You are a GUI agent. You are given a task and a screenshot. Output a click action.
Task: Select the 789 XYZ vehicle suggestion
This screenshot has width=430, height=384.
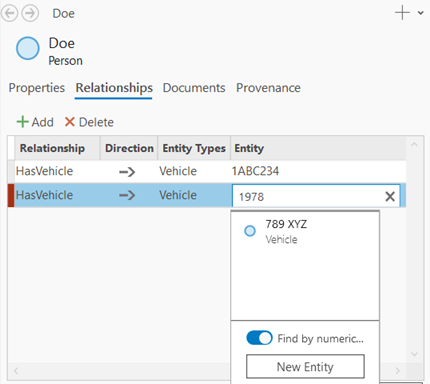305,231
